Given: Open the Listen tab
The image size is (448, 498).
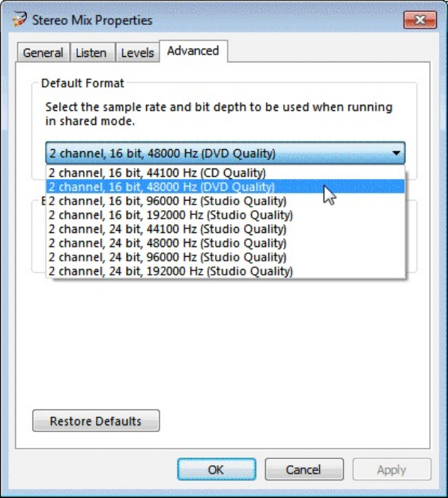Looking at the screenshot, I should (x=91, y=52).
